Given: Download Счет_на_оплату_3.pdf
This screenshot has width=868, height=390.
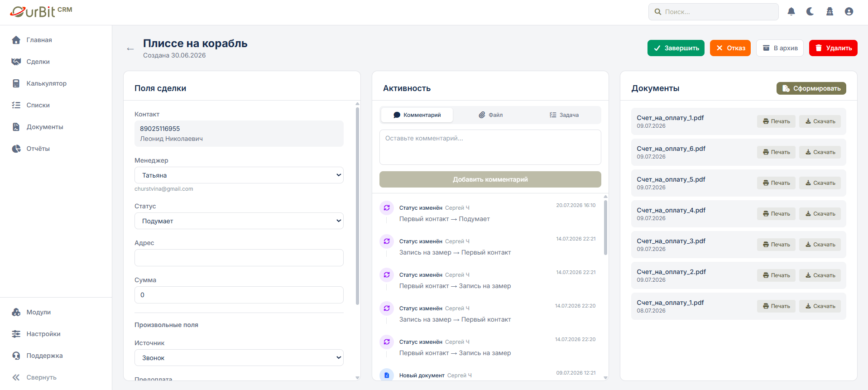Looking at the screenshot, I should tap(820, 245).
